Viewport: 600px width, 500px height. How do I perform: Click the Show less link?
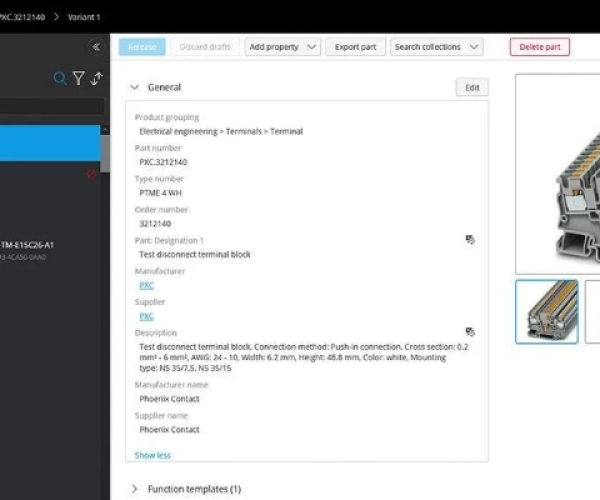coord(153,455)
